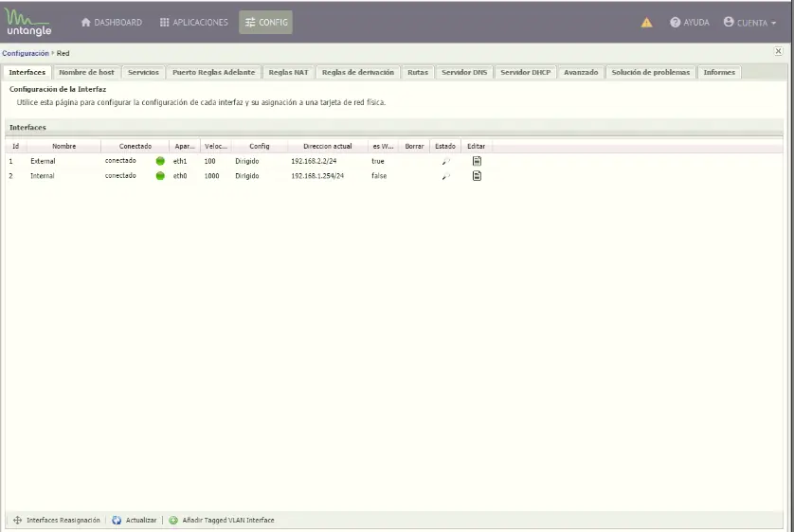Click the eth1 device cell
Viewport: 794px width, 532px height.
[180, 161]
